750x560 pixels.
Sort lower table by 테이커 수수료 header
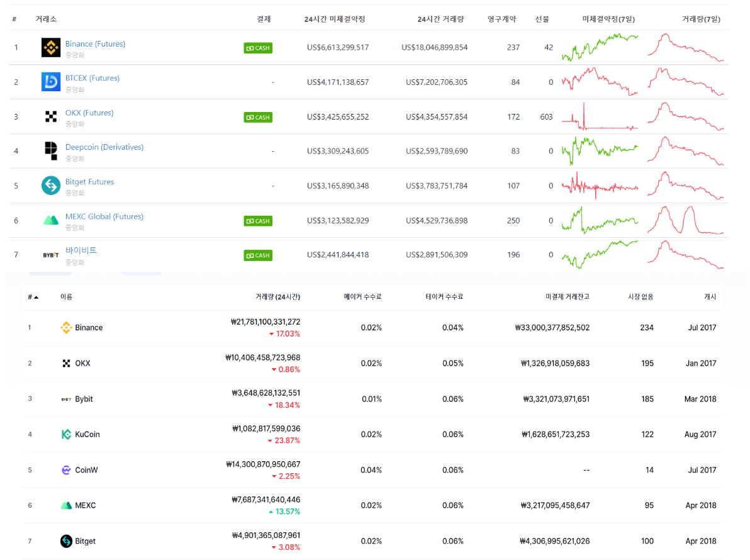pyautogui.click(x=444, y=296)
